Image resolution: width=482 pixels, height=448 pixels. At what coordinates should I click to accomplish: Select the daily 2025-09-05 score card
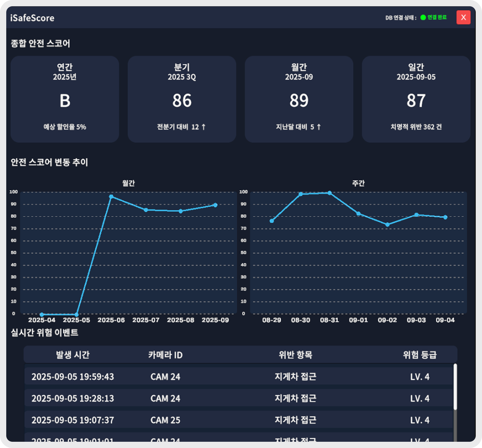(416, 99)
